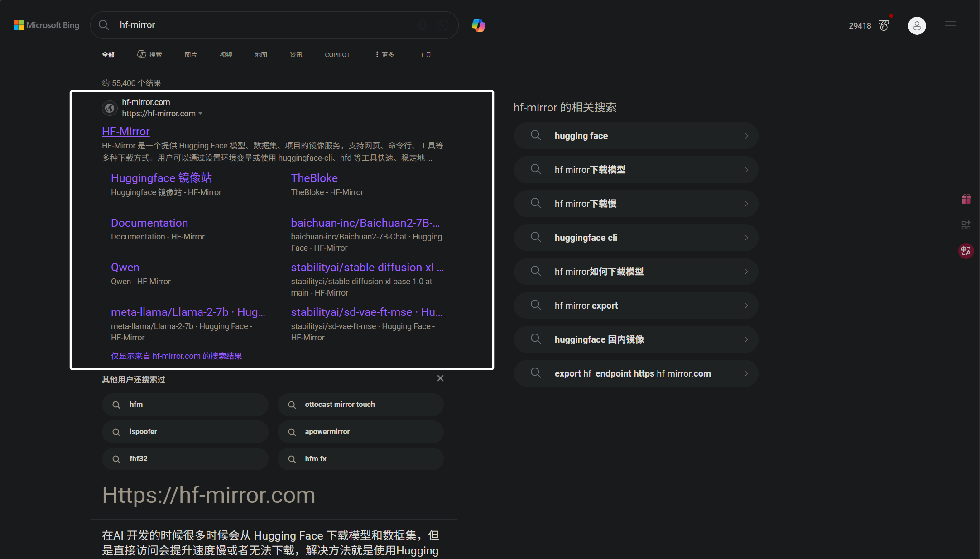Screen dimensions: 980x559
Task: Open the COPILOT tab
Action: coord(337,55)
